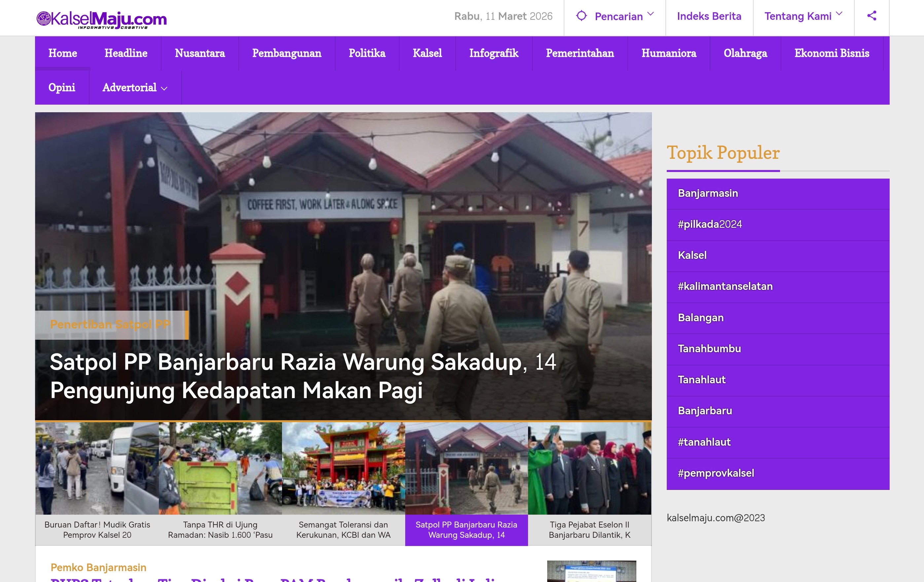Expand the Pencarian dropdown chevron

[651, 14]
